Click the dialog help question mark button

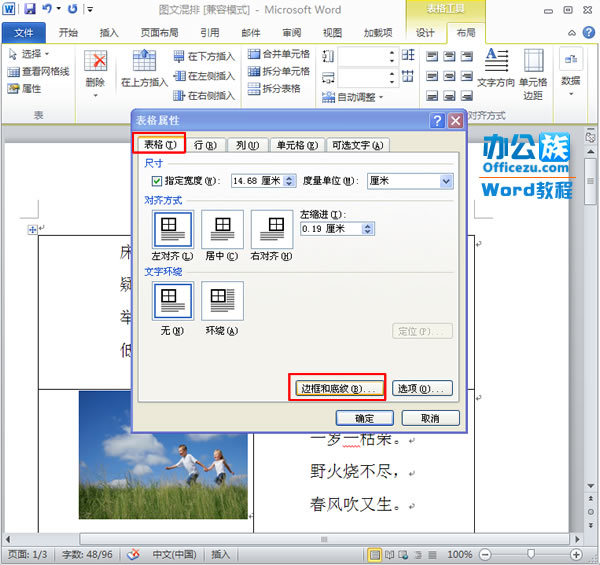coord(437,121)
